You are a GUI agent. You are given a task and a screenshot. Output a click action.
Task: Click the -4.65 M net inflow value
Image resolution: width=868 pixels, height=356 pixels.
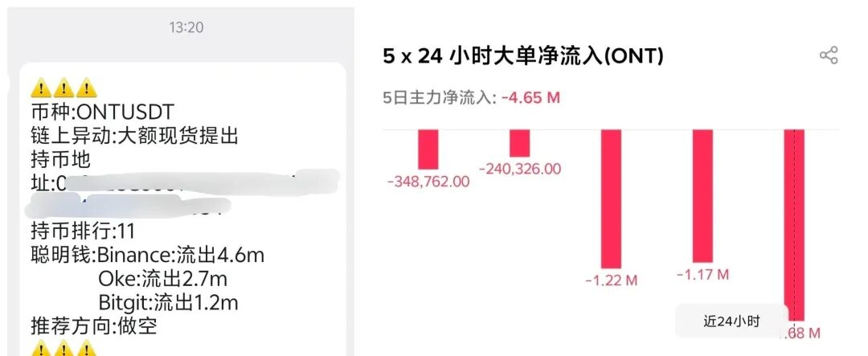pyautogui.click(x=531, y=98)
